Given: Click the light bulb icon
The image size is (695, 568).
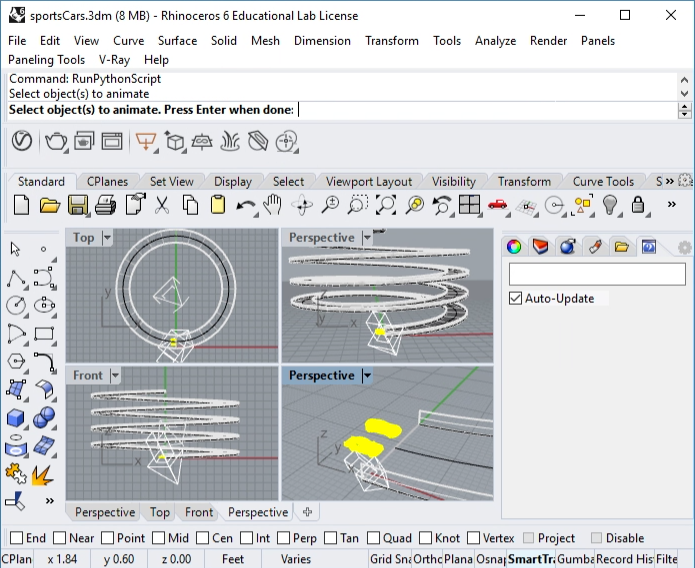Looking at the screenshot, I should coord(610,205).
